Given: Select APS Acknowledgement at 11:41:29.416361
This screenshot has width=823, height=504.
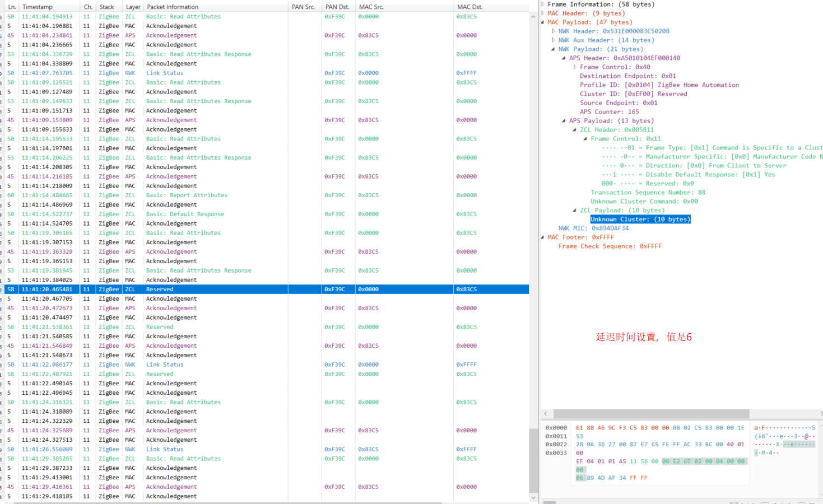Looking at the screenshot, I should (x=267, y=487).
